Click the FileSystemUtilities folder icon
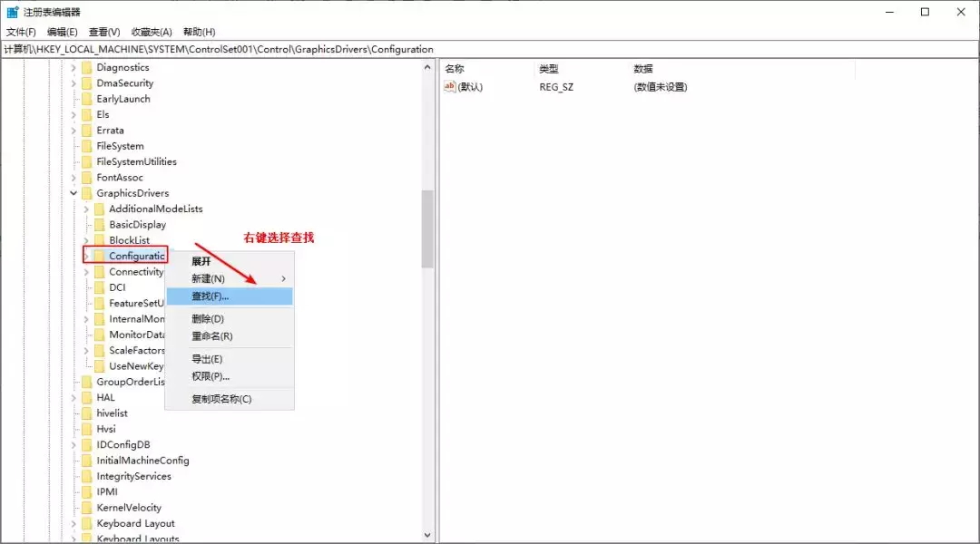This screenshot has height=544, width=980. point(87,161)
